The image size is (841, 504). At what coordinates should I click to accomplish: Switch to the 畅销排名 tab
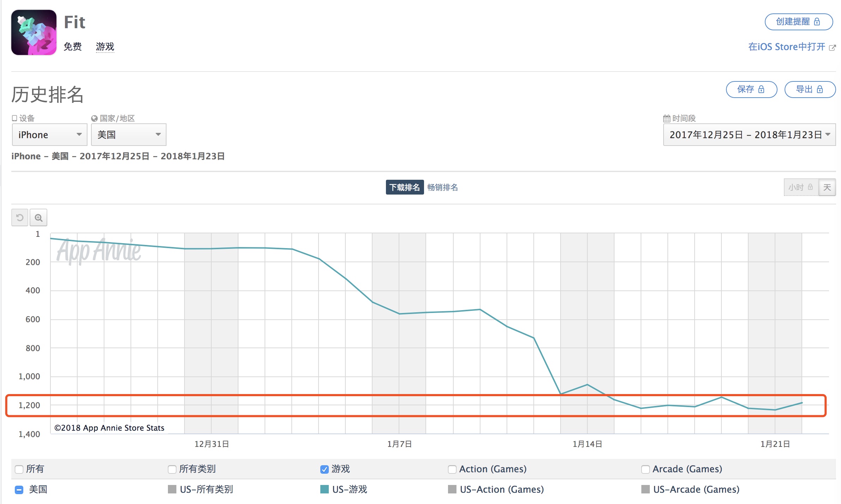pos(442,187)
